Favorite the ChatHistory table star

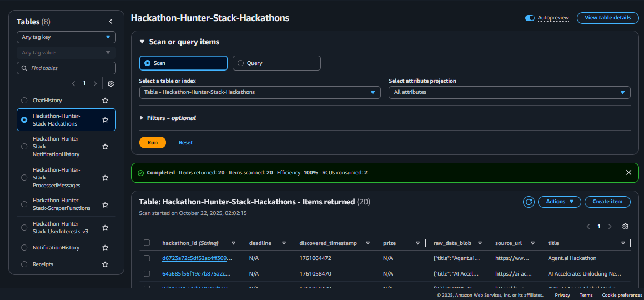(105, 101)
